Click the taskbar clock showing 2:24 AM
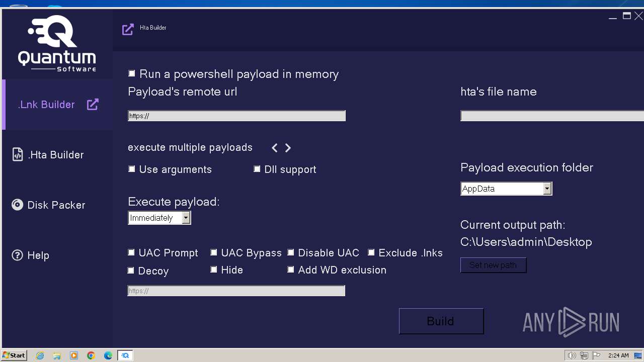This screenshot has width=644, height=362. point(618,355)
